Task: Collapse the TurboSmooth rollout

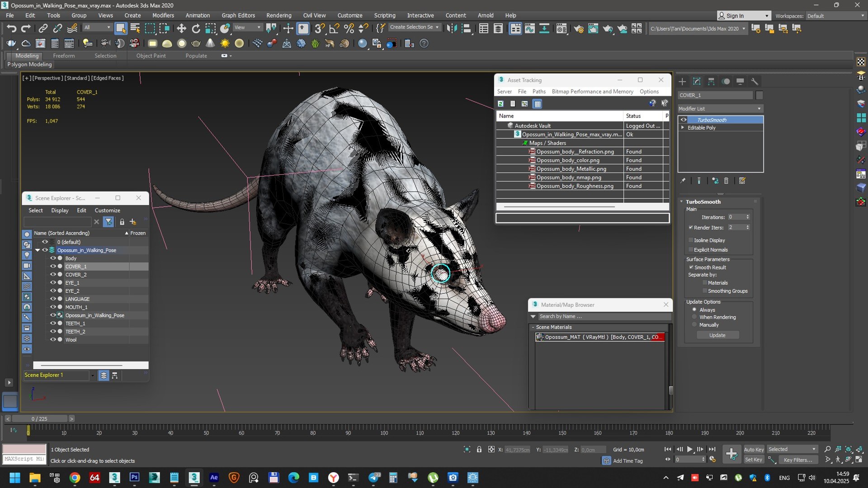Action: (682, 202)
